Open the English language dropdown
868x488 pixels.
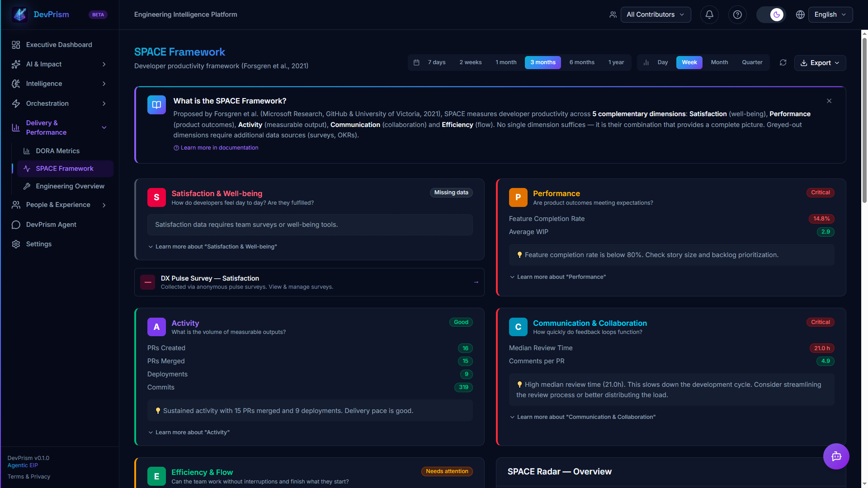(x=830, y=14)
